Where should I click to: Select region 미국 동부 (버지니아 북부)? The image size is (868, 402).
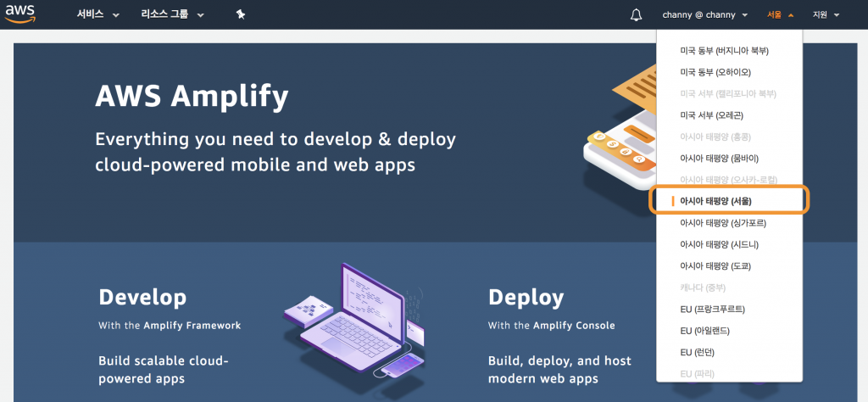point(724,51)
